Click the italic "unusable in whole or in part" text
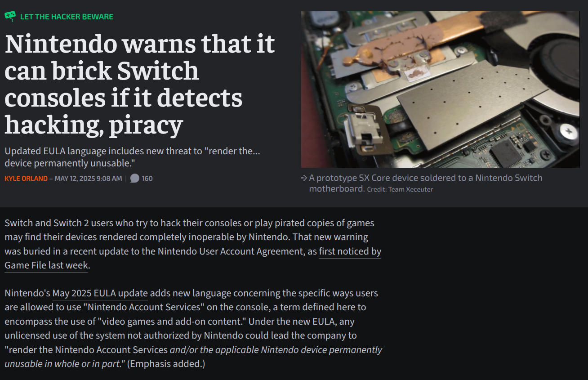Image resolution: width=588 pixels, height=380 pixels. [65, 364]
